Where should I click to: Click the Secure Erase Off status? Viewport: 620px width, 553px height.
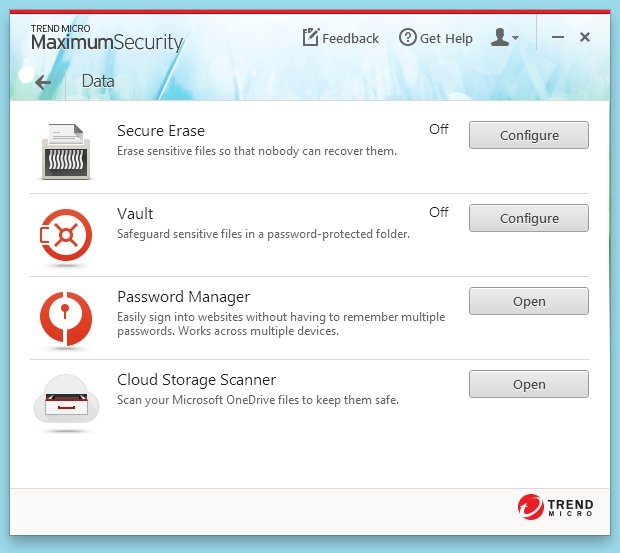pos(439,129)
